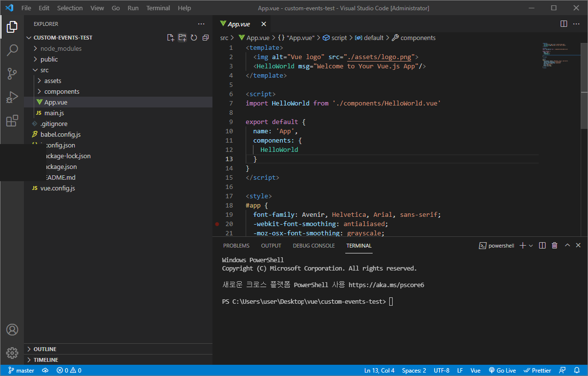588x376 pixels.
Task: Expand the OUTLINE section
Action: click(x=118, y=349)
